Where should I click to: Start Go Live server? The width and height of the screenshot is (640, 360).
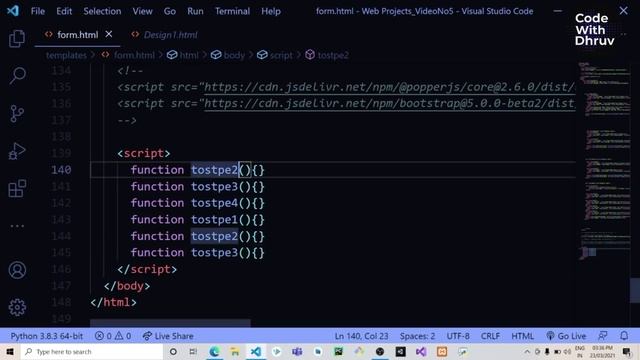click(x=566, y=336)
